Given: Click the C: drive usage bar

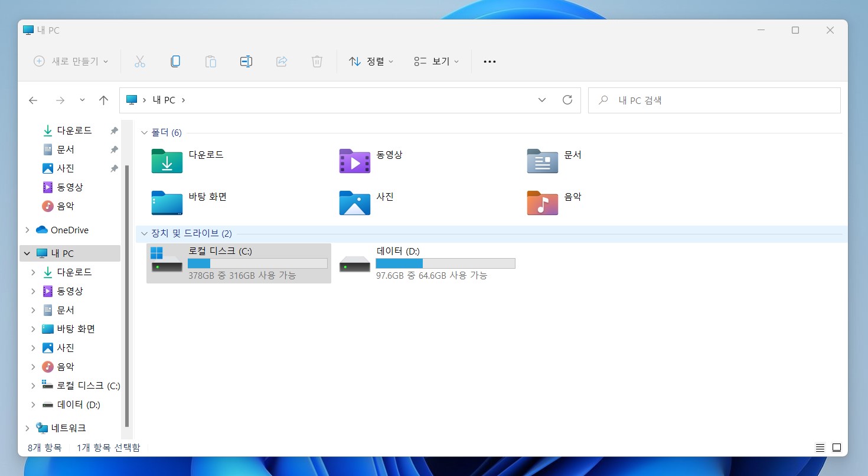Looking at the screenshot, I should (x=257, y=263).
